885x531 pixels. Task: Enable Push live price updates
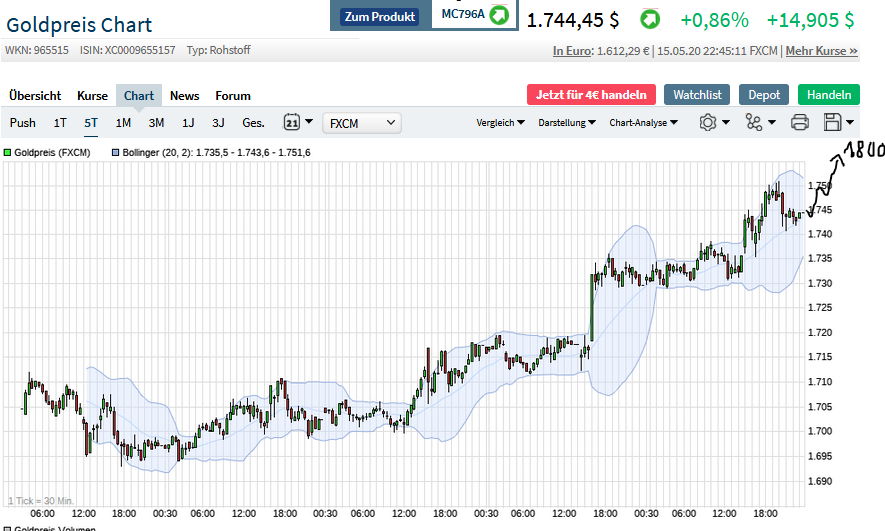(x=22, y=123)
